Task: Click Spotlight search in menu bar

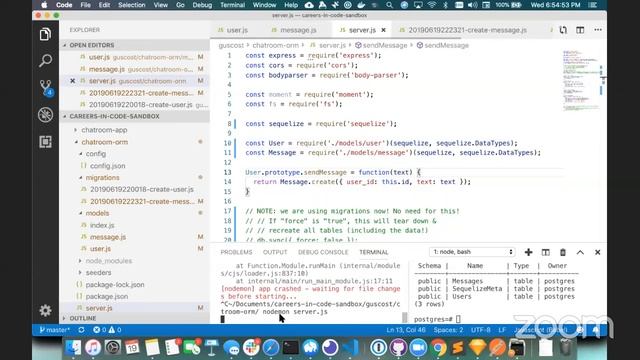Action: point(389,5)
